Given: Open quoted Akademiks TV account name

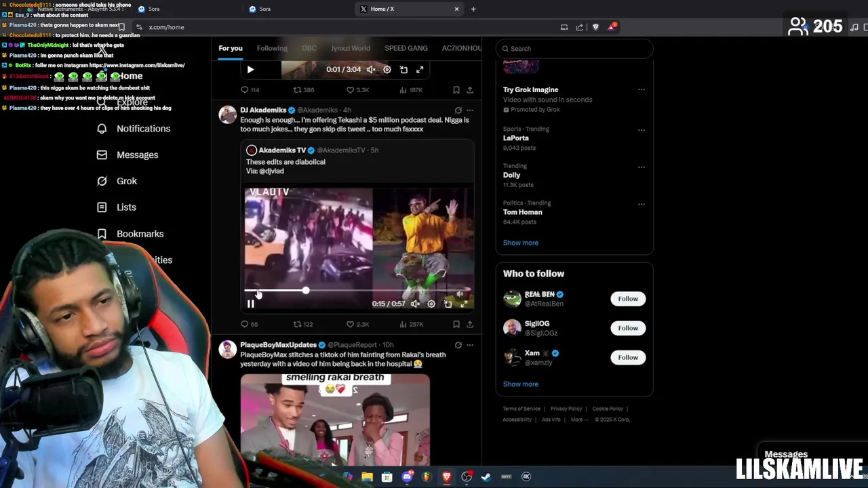Looking at the screenshot, I should [x=282, y=150].
